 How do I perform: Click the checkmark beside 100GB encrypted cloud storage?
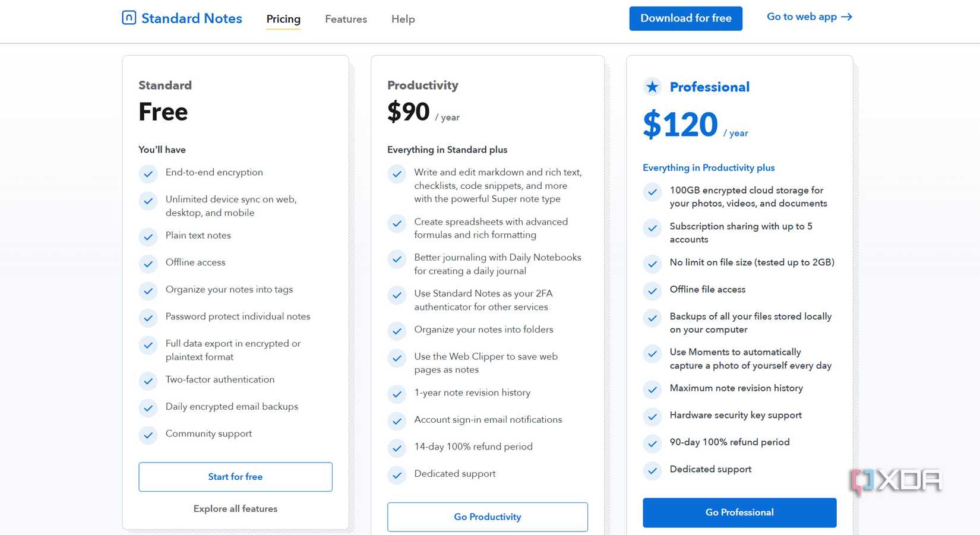point(652,192)
